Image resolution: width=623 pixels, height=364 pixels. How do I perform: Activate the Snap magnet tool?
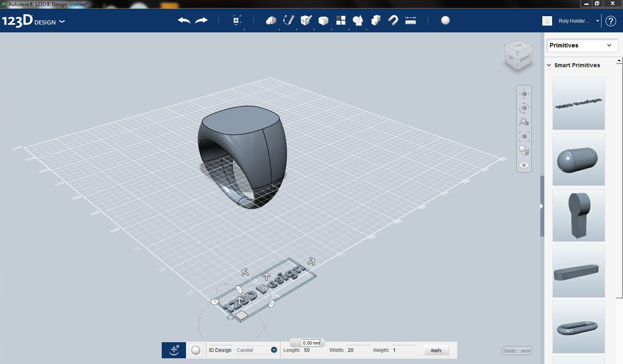(x=393, y=20)
